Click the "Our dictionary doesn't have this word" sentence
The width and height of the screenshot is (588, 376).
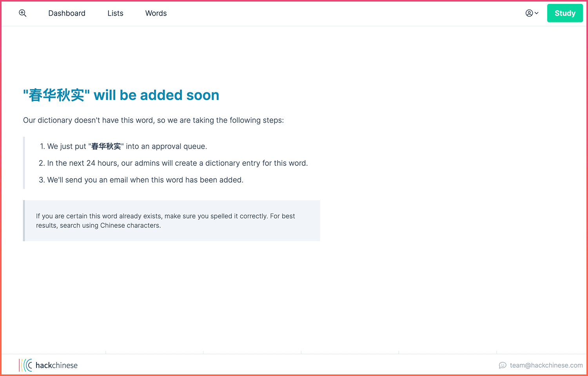coord(153,120)
